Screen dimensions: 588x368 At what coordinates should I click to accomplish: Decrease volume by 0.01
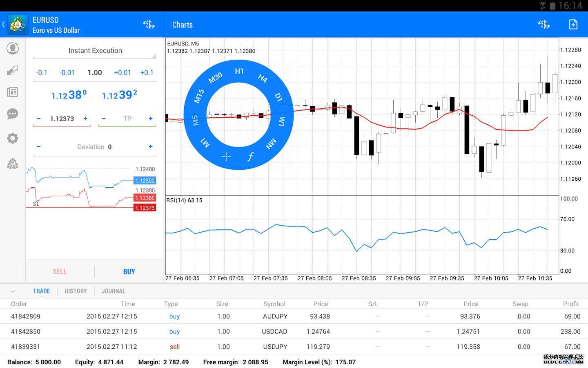(x=67, y=73)
